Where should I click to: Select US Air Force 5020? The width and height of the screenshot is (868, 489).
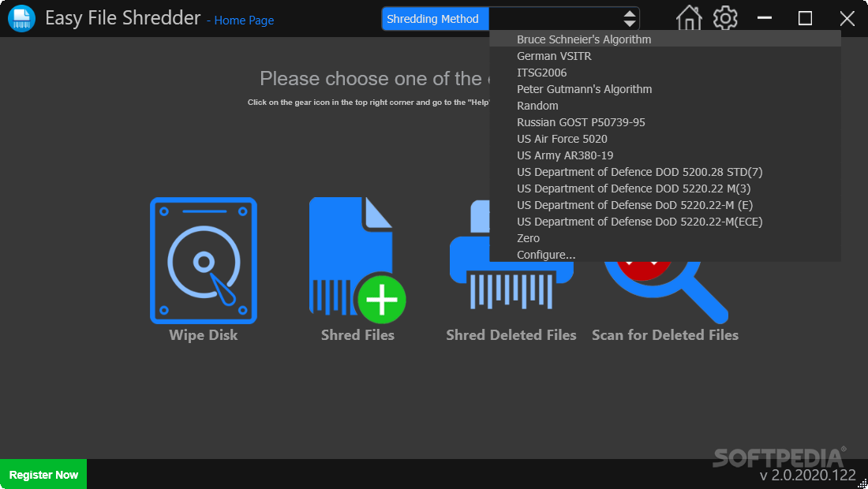(665, 139)
